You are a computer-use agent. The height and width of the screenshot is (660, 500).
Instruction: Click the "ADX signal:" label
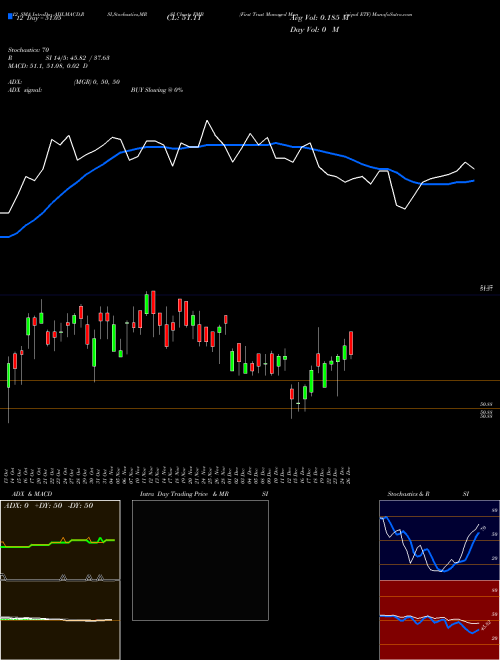pos(25,90)
